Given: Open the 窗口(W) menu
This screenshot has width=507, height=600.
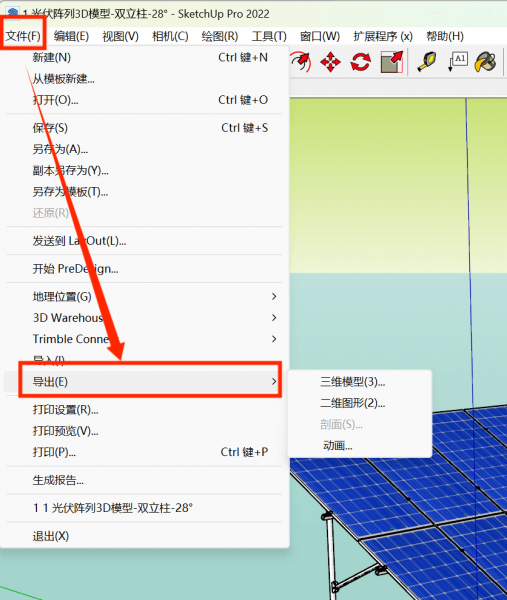Looking at the screenshot, I should 320,36.
